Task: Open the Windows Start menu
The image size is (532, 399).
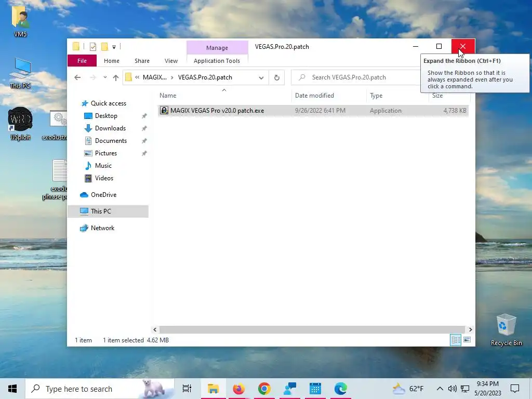Action: 12,389
